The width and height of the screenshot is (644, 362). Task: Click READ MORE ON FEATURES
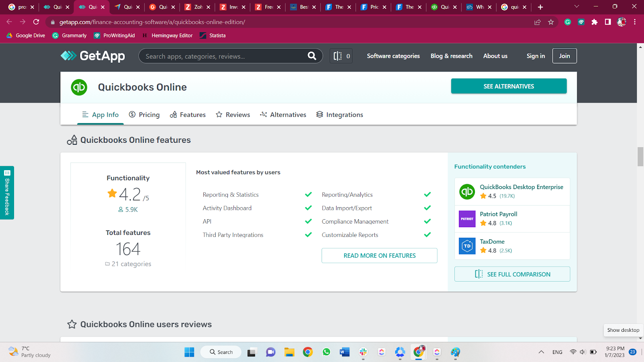(x=380, y=255)
